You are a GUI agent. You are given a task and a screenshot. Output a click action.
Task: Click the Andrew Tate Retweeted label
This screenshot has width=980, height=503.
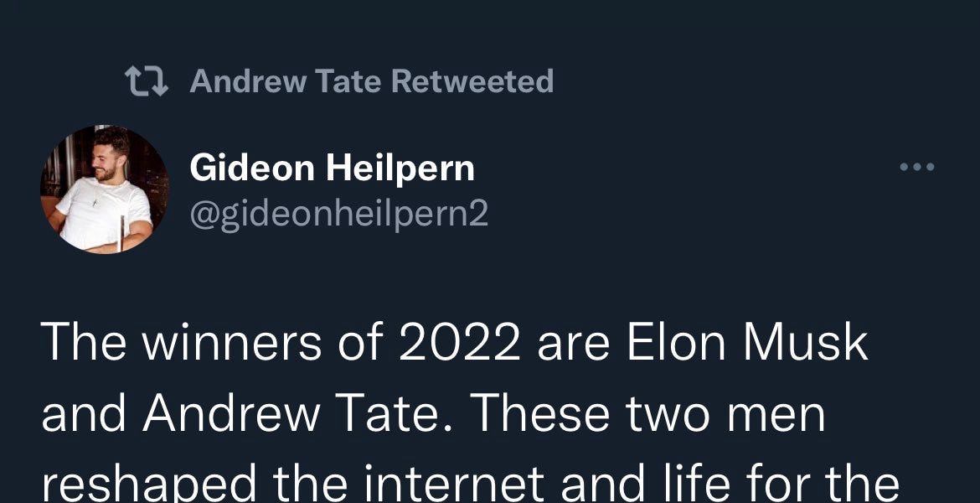pyautogui.click(x=372, y=80)
